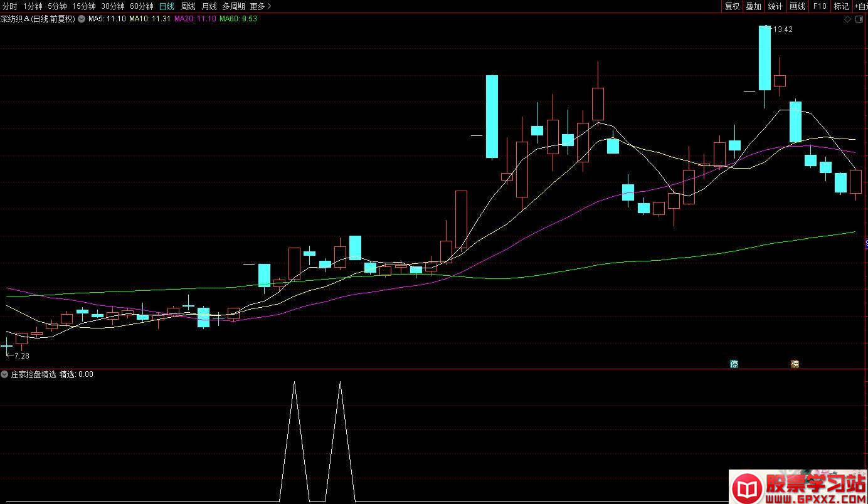Viewport: 868px width, 504px height.
Task: Select the 日线 daily chart tab
Action: pyautogui.click(x=167, y=6)
